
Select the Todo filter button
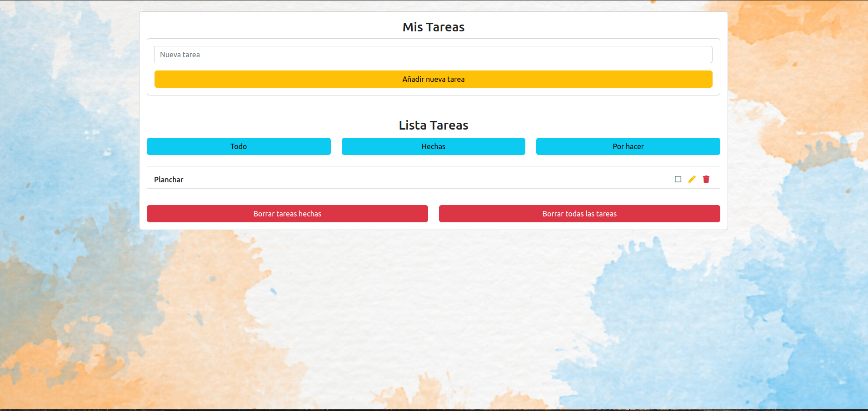pos(239,146)
